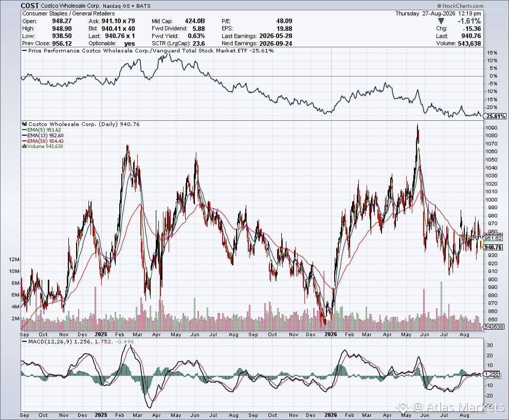The height and width of the screenshot is (420, 509).
Task: Select the Open value 948.27
Action: (62, 21)
